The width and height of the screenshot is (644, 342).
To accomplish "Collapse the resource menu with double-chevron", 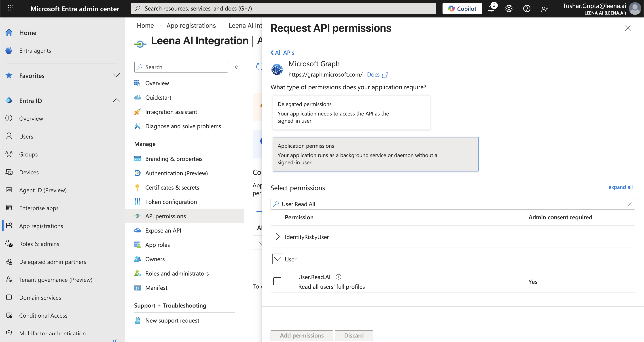I will (237, 67).
